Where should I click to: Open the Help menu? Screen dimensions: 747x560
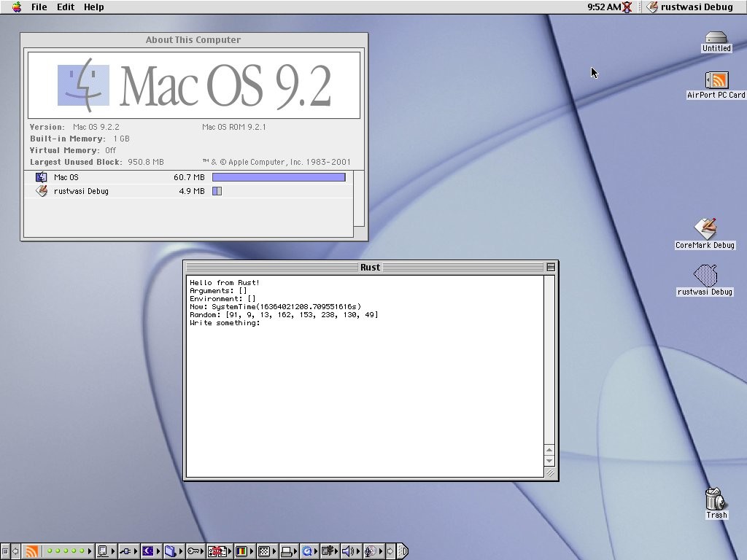[93, 7]
